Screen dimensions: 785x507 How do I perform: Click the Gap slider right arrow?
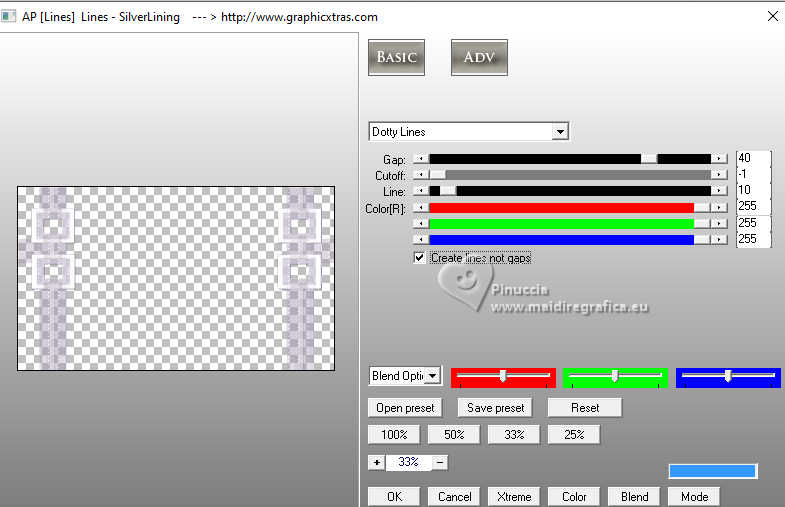pyautogui.click(x=719, y=159)
